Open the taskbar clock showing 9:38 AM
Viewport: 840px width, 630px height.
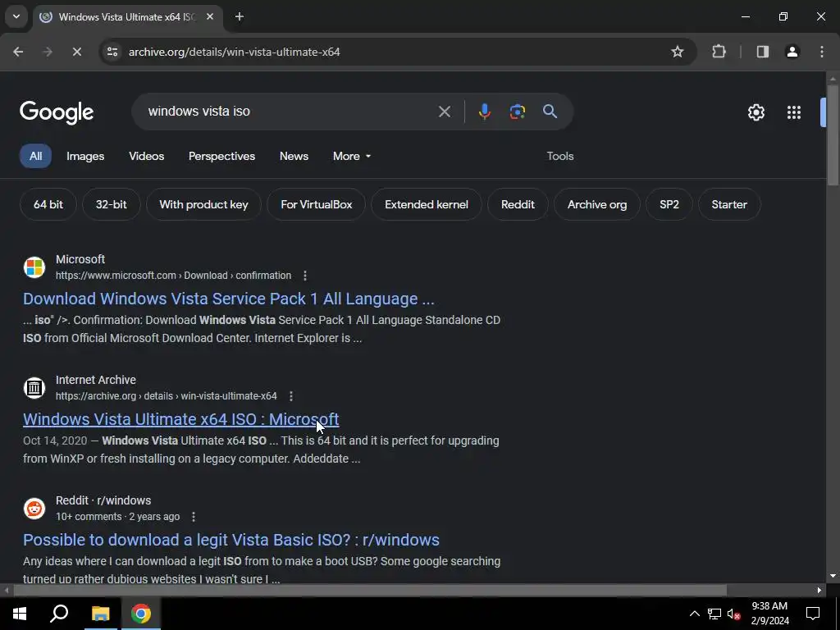point(769,614)
